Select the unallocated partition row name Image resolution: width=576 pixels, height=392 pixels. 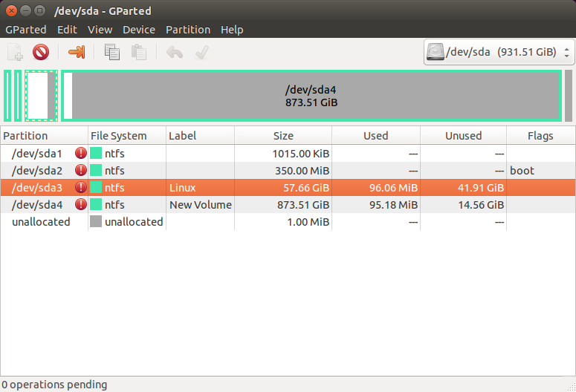pyautogui.click(x=41, y=222)
